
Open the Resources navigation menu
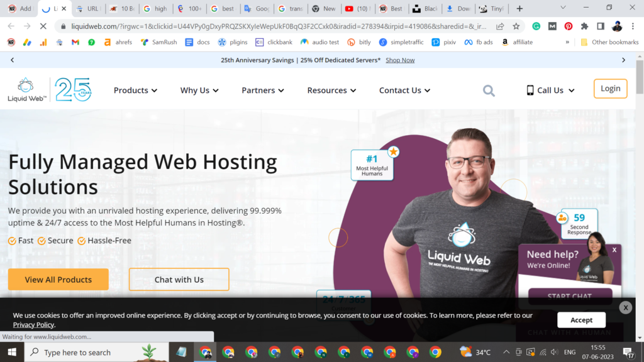(x=331, y=90)
